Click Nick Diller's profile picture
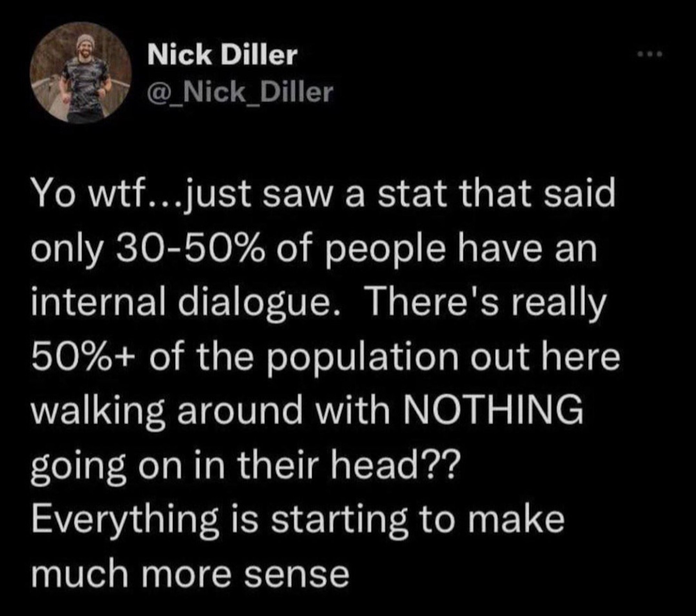The height and width of the screenshot is (616, 696). [x=81, y=73]
